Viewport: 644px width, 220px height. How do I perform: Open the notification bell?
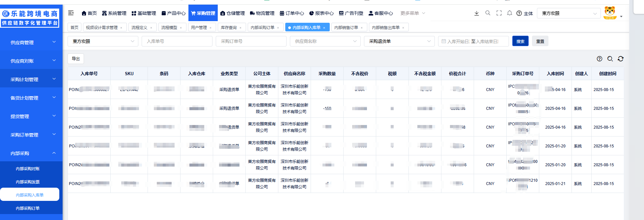coord(510,13)
